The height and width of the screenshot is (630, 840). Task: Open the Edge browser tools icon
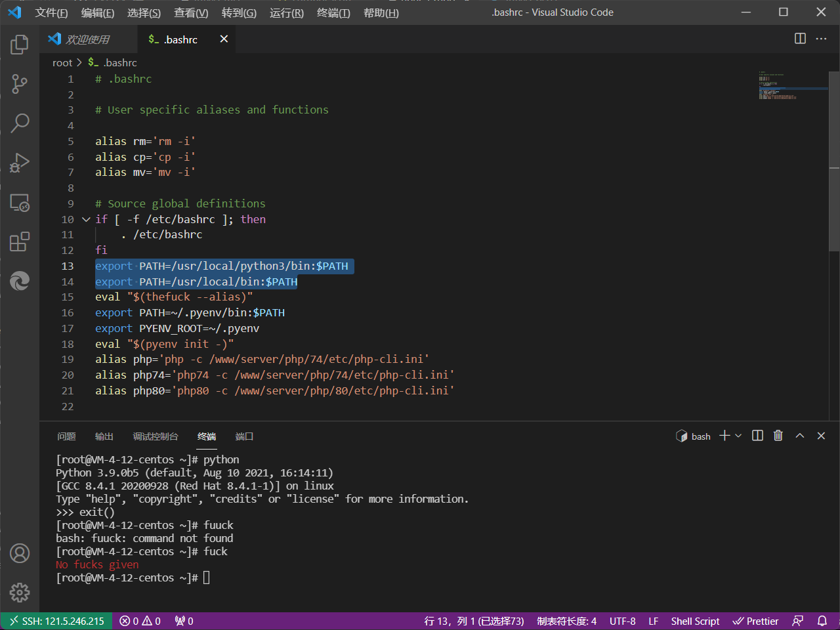tap(20, 281)
